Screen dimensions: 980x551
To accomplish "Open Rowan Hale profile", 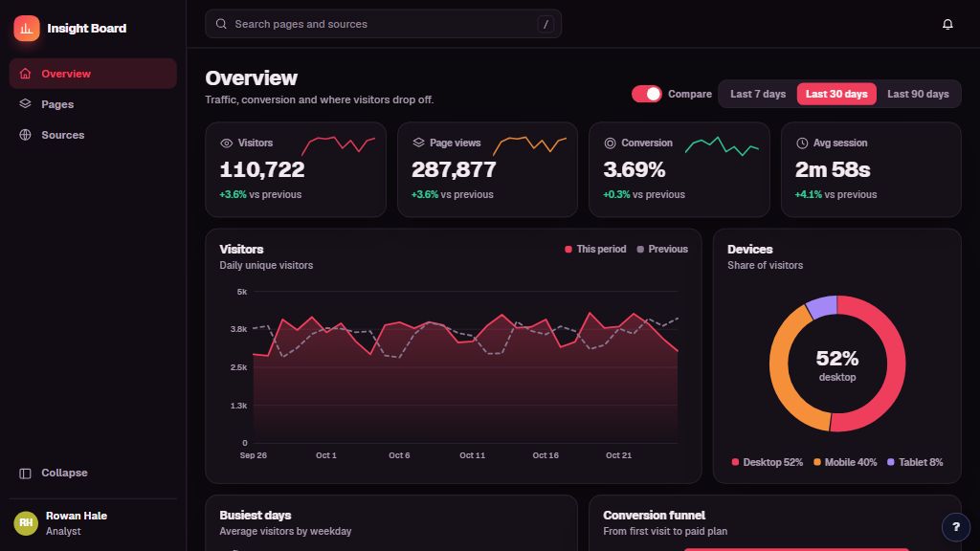I will 93,523.
